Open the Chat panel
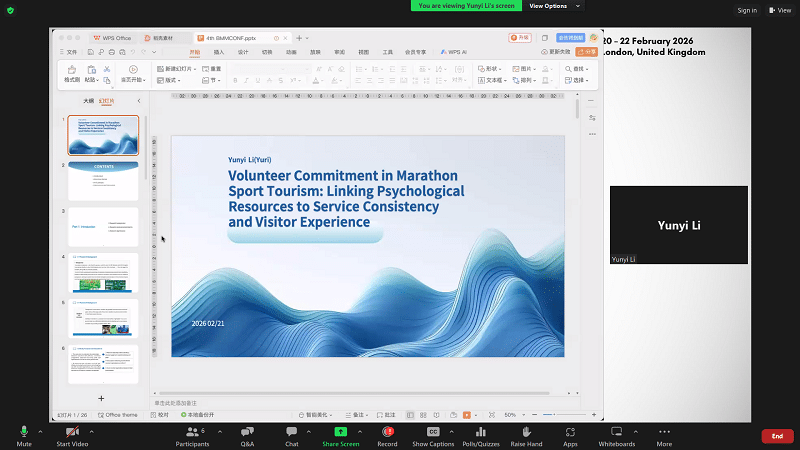This screenshot has height=450, width=800. point(291,432)
